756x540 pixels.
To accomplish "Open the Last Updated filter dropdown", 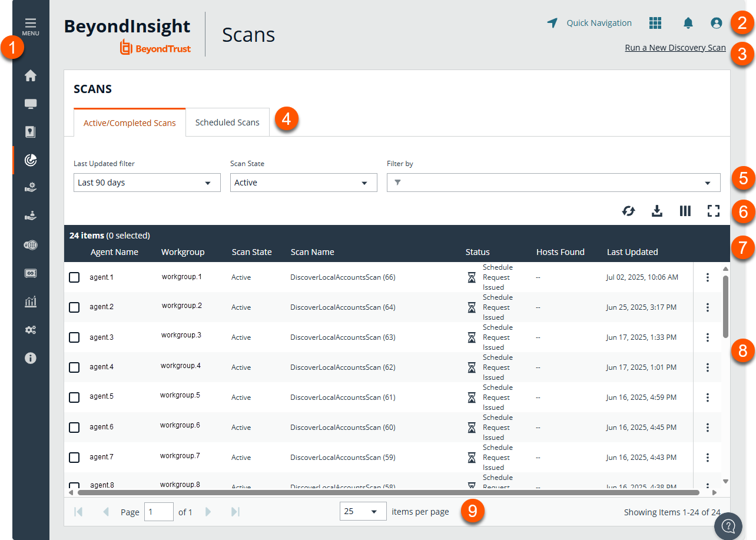I will point(147,183).
